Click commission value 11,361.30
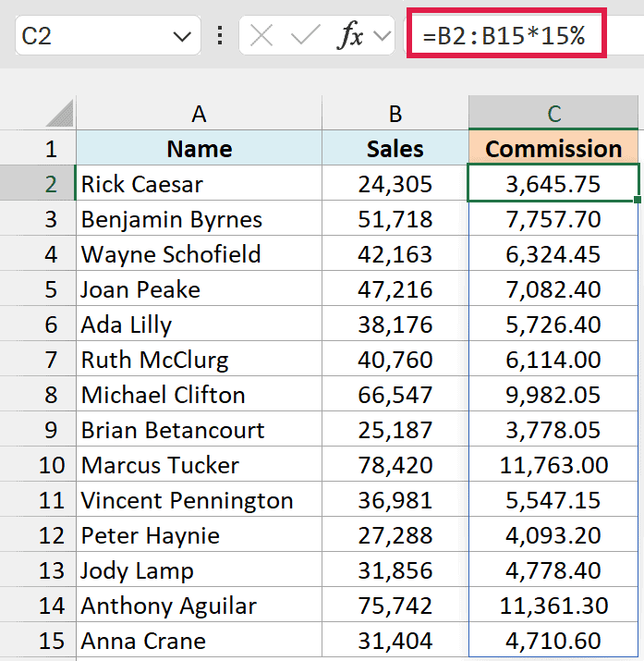Image resolution: width=644 pixels, height=661 pixels. coord(553,605)
